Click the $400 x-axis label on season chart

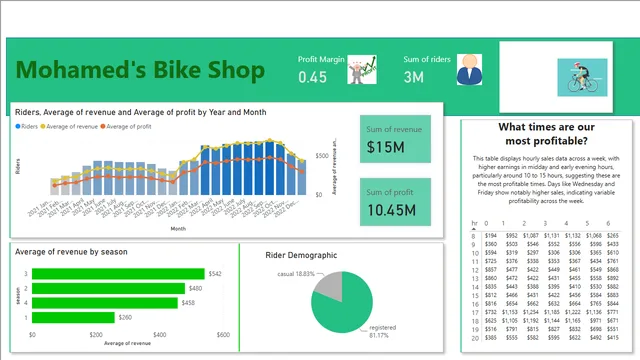(160, 335)
